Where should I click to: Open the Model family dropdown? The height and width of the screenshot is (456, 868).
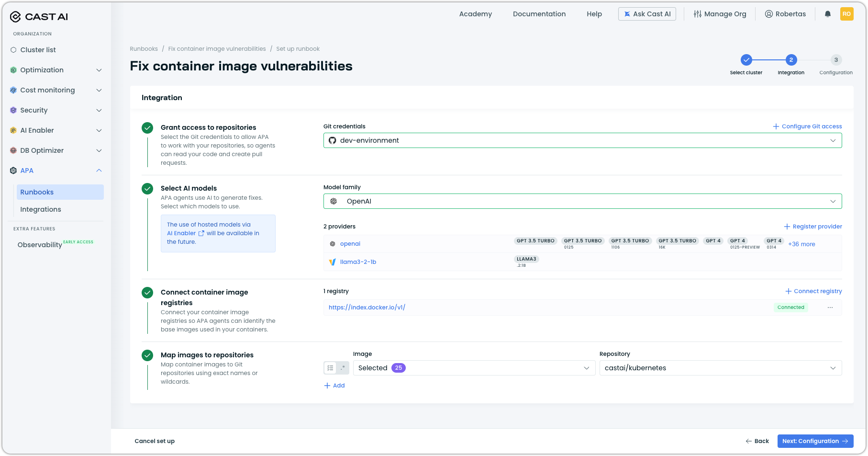click(582, 201)
